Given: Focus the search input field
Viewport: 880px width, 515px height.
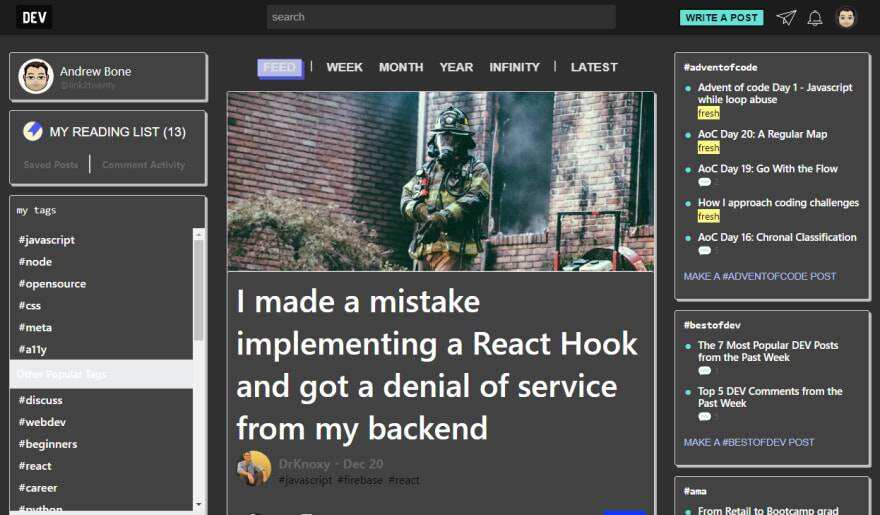Looking at the screenshot, I should (440, 17).
